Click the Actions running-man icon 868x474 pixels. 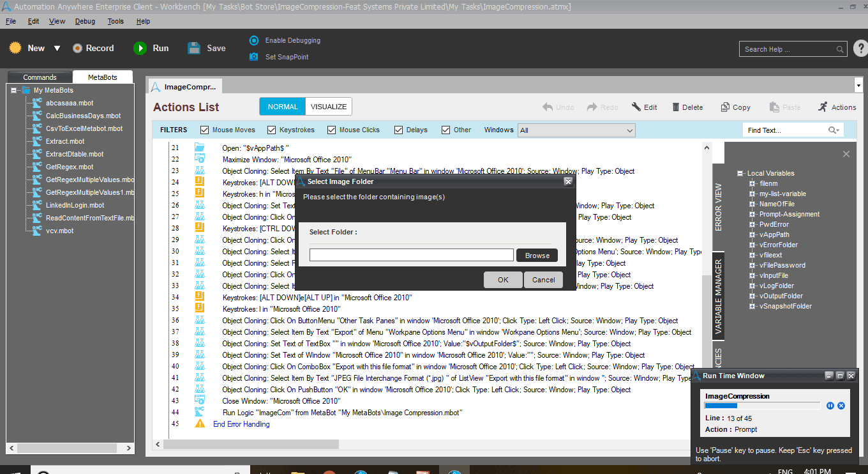pyautogui.click(x=823, y=107)
